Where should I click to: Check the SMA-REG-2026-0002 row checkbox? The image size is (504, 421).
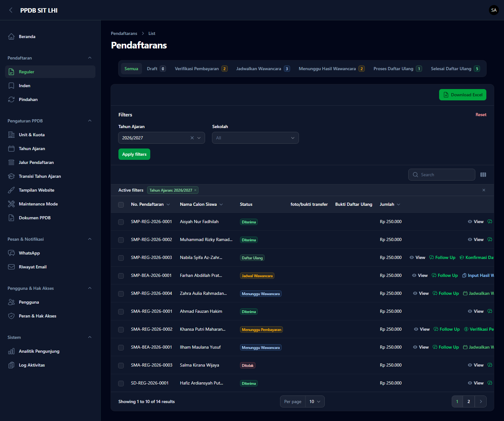click(121, 329)
